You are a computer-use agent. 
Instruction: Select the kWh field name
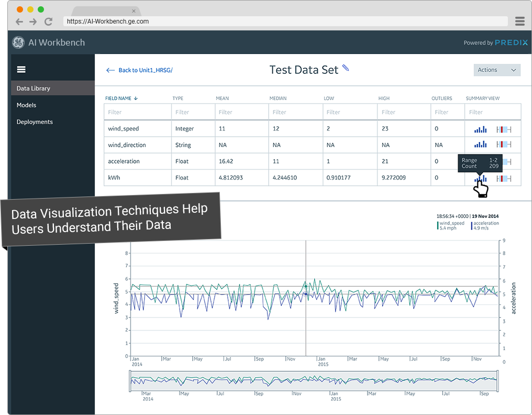click(x=114, y=178)
